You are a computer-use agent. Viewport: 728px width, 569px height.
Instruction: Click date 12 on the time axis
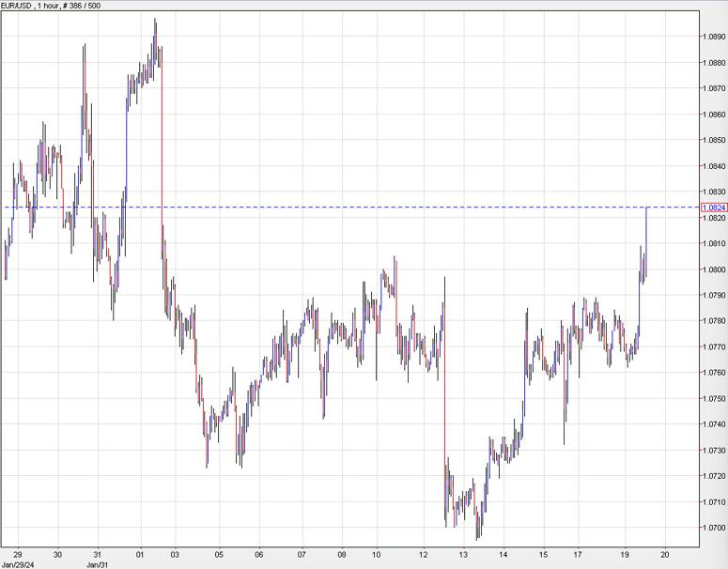point(424,555)
